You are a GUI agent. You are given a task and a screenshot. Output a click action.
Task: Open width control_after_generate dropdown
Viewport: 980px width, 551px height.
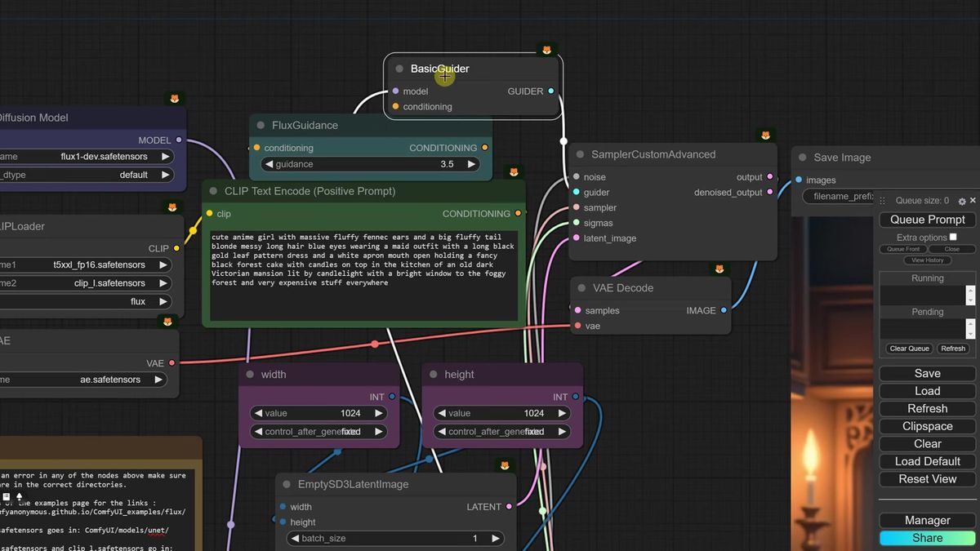pos(318,432)
